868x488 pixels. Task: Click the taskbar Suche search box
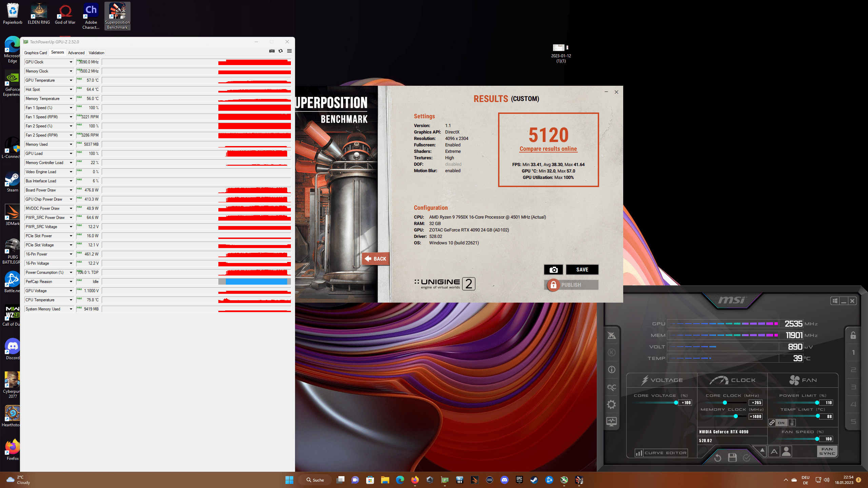coord(315,480)
